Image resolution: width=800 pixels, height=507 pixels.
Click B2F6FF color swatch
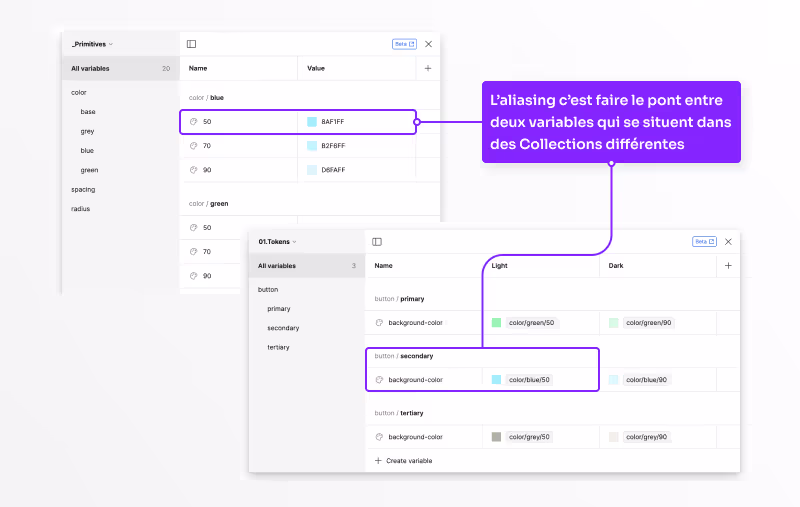(x=312, y=146)
